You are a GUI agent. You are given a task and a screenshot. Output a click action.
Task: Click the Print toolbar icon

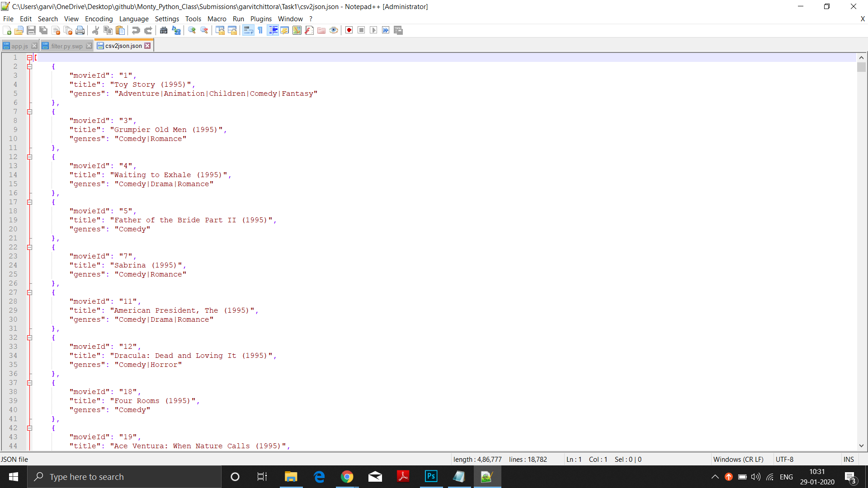tap(80, 30)
